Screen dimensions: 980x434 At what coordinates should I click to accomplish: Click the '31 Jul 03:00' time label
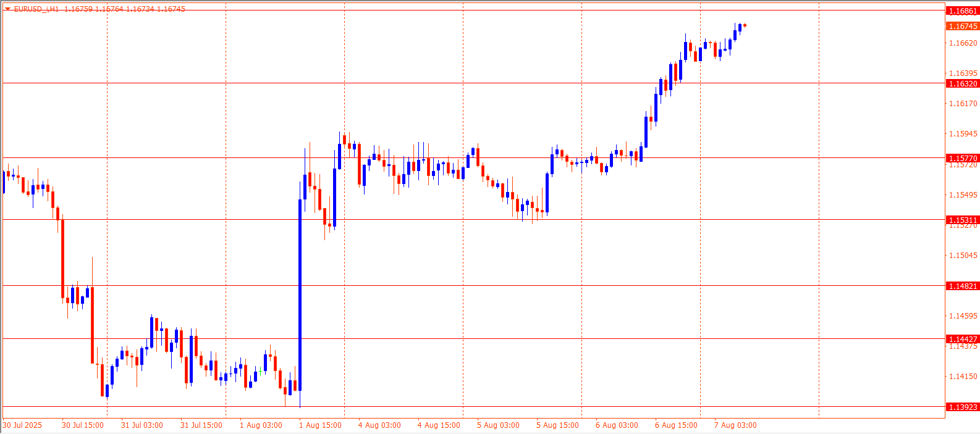[142, 425]
